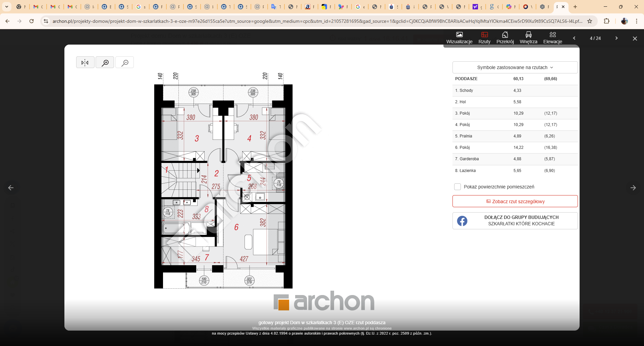Enable Pokaż powierzchnie pomieszczeń checkbox
Viewport: 644px width, 346px height.
457,187
